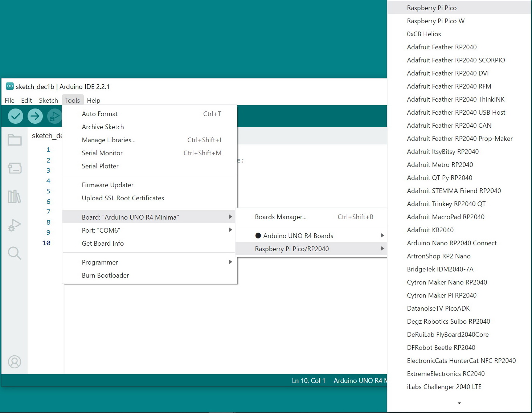Select Adafruit Feather RP2040 RFM board

pos(459,86)
